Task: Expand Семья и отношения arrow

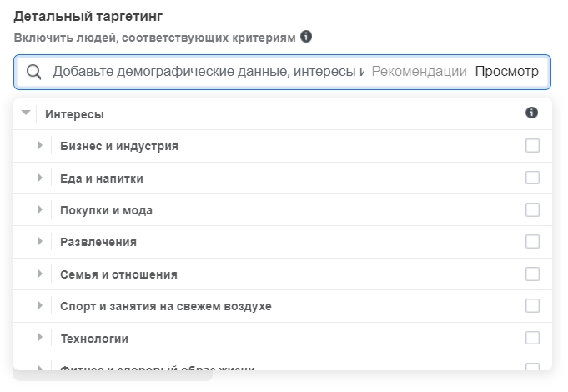Action: point(40,274)
